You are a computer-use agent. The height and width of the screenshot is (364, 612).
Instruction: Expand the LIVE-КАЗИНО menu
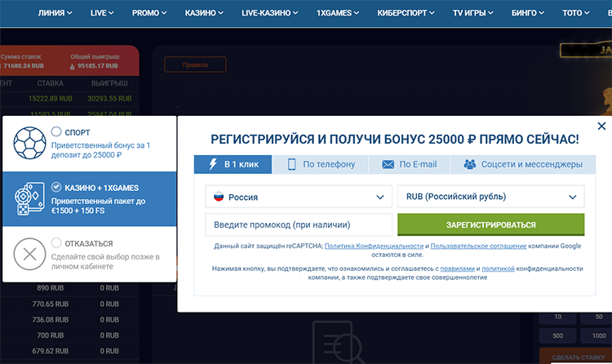click(x=270, y=13)
